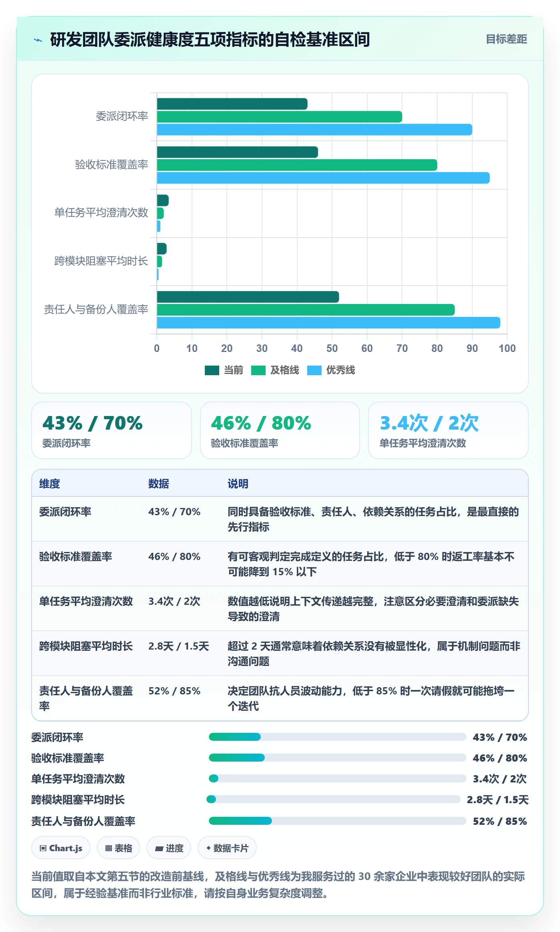Click the green 及格线 bar for 验收标准覆盖率

click(297, 165)
